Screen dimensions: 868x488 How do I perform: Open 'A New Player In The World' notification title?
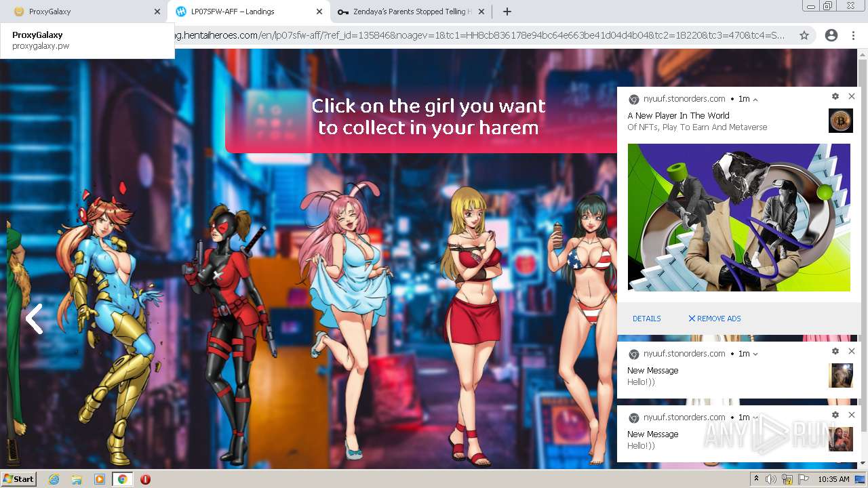pyautogui.click(x=678, y=116)
